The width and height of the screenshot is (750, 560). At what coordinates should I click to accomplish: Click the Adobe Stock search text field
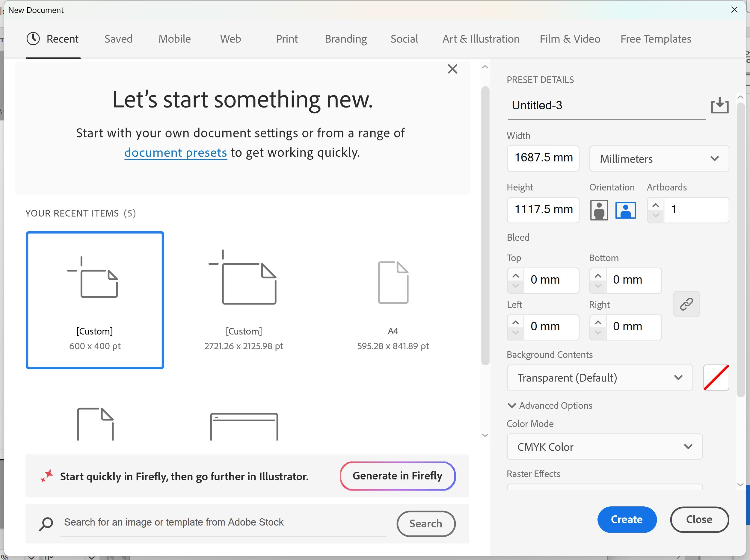[x=224, y=522]
